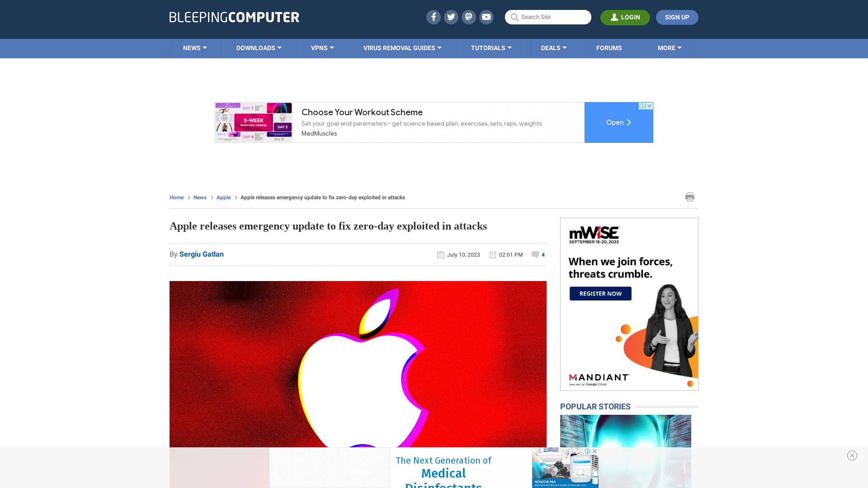Click the print article icon
868x488 pixels.
click(x=690, y=197)
